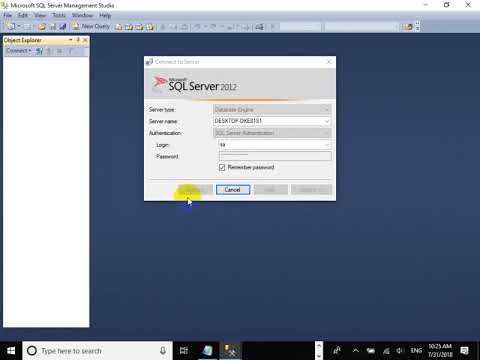Toggle the Remember password checkbox
Viewport: 480px width, 360px height.
[222, 167]
